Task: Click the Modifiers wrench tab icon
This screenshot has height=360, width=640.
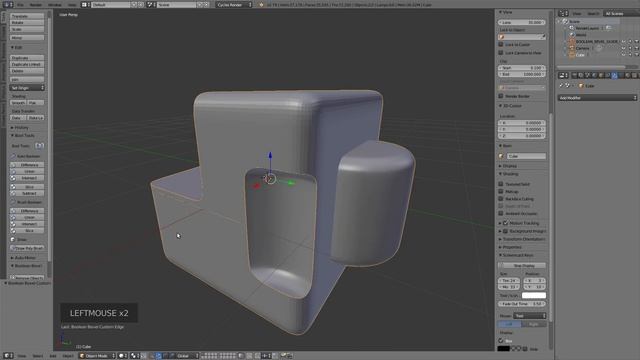Action: click(x=614, y=76)
